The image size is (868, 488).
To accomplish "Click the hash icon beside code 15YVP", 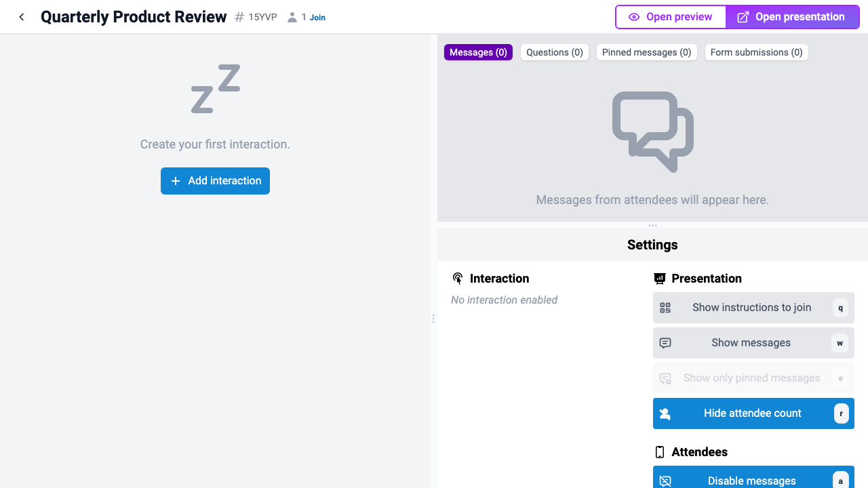I will [239, 17].
